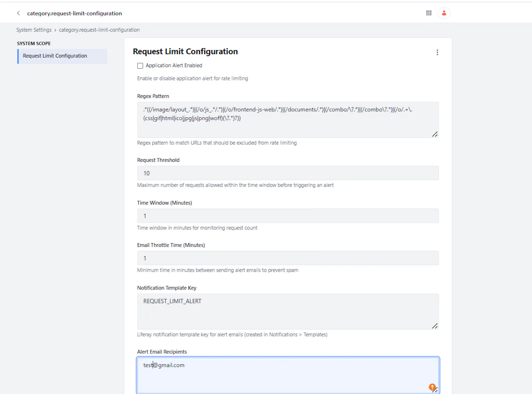Click the orange arrow badge in recipients field

click(x=432, y=387)
